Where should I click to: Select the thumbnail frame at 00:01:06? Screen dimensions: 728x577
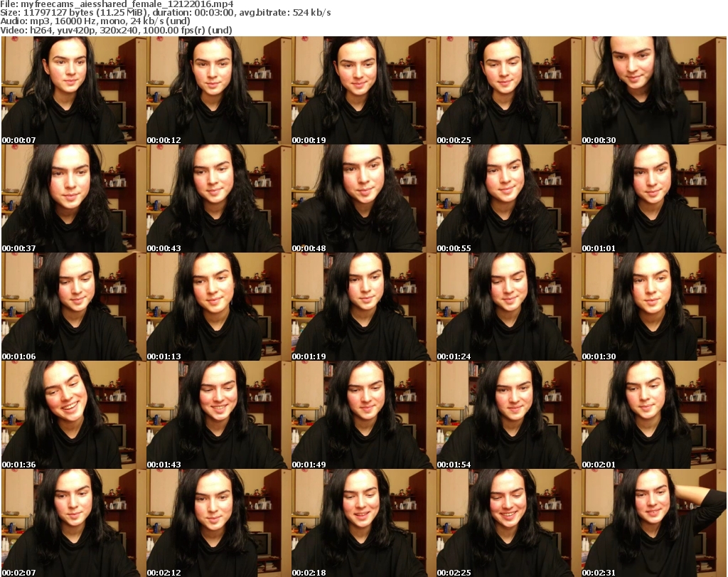click(x=73, y=307)
